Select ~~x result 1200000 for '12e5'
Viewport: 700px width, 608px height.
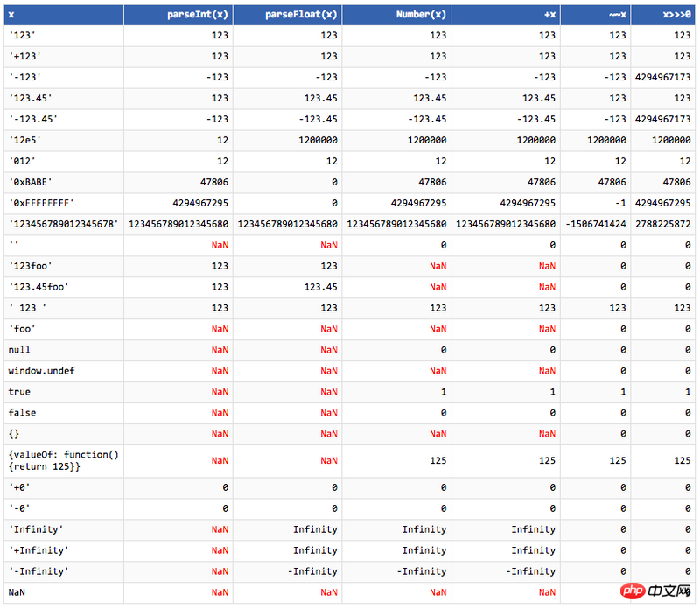pyautogui.click(x=606, y=140)
